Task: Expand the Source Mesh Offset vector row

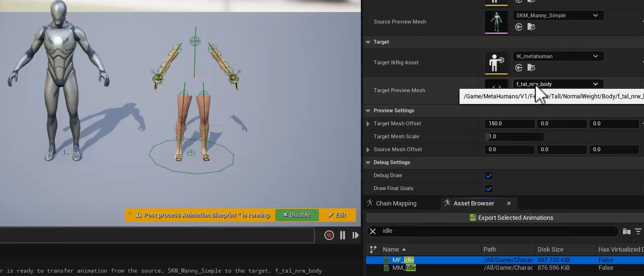Action: [368, 150]
